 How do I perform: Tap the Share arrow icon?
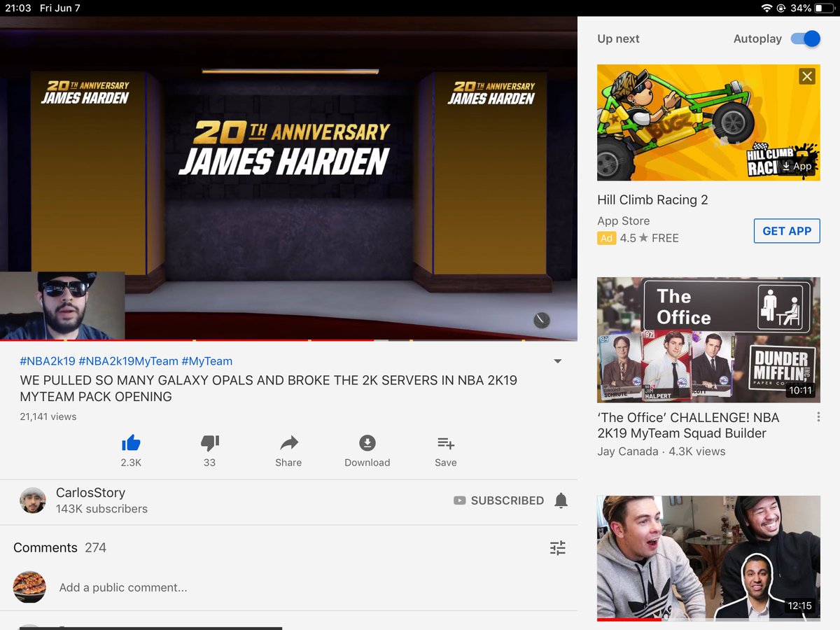pyautogui.click(x=288, y=442)
